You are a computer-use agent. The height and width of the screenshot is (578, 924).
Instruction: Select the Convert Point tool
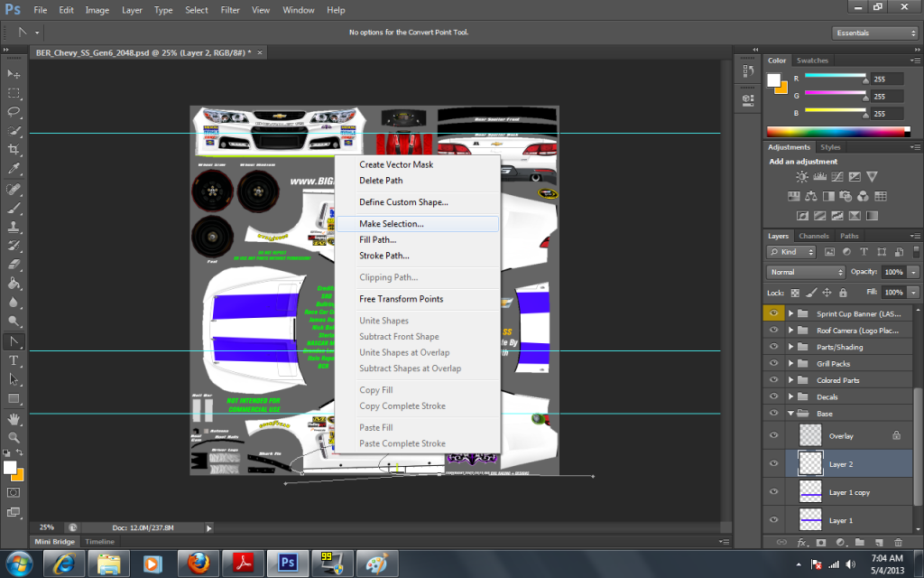pos(14,341)
